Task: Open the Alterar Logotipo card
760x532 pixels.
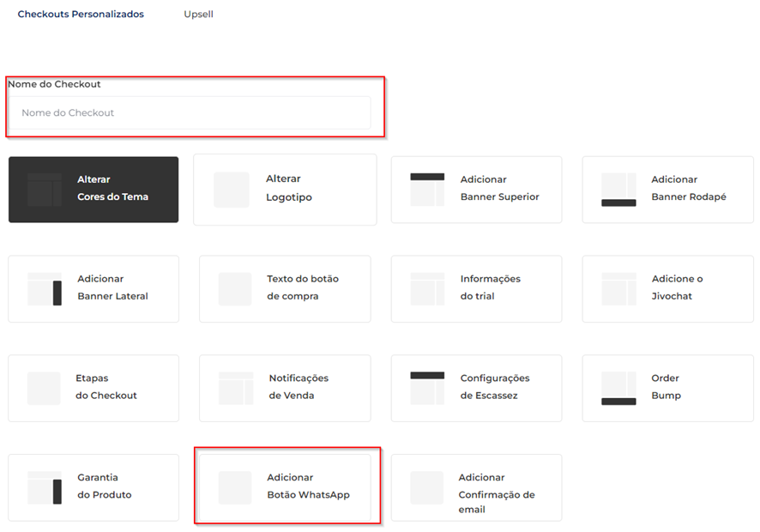Action: coord(285,190)
